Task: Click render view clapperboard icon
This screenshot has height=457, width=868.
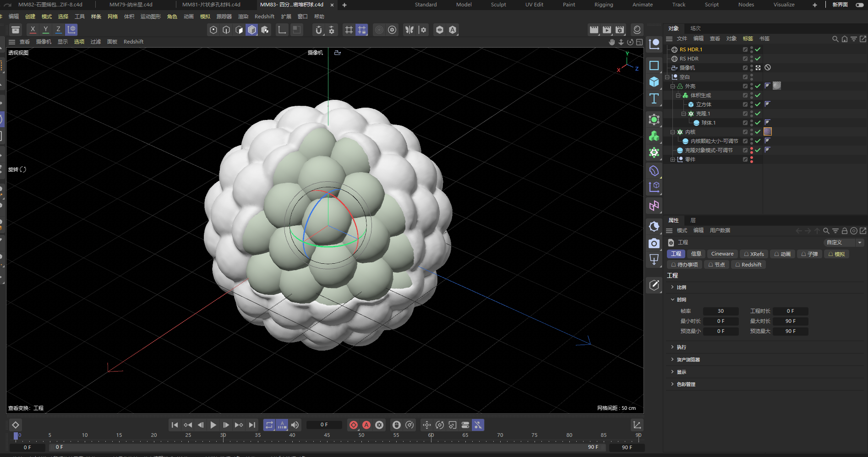Action: click(x=594, y=30)
